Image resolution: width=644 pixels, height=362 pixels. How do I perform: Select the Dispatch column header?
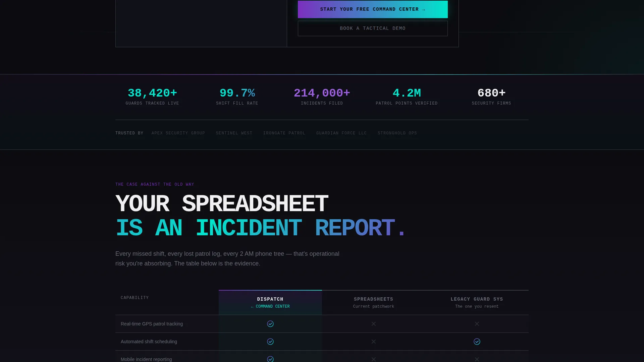[270, 302]
